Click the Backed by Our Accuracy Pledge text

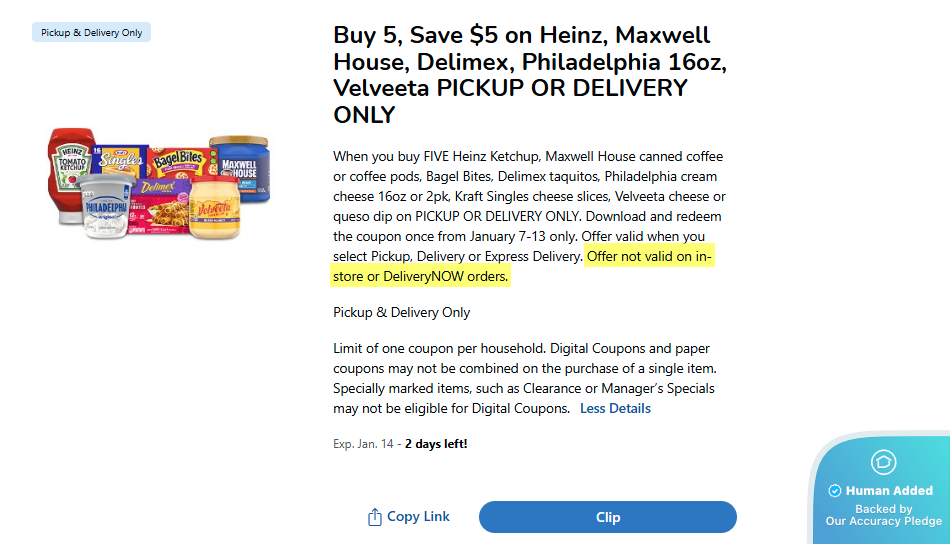click(x=883, y=515)
